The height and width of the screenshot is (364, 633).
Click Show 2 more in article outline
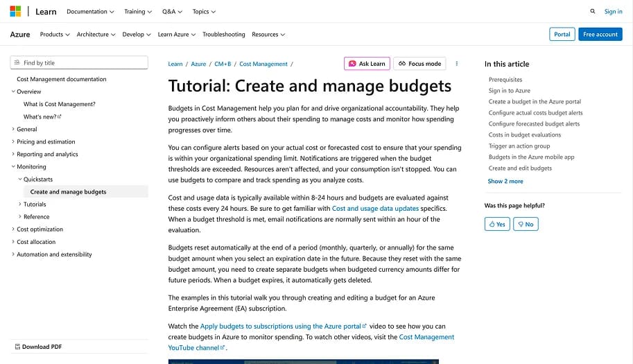tap(505, 181)
